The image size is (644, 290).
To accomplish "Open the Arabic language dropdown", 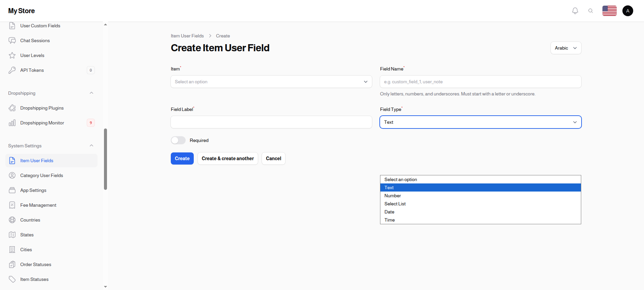I will [x=566, y=48].
